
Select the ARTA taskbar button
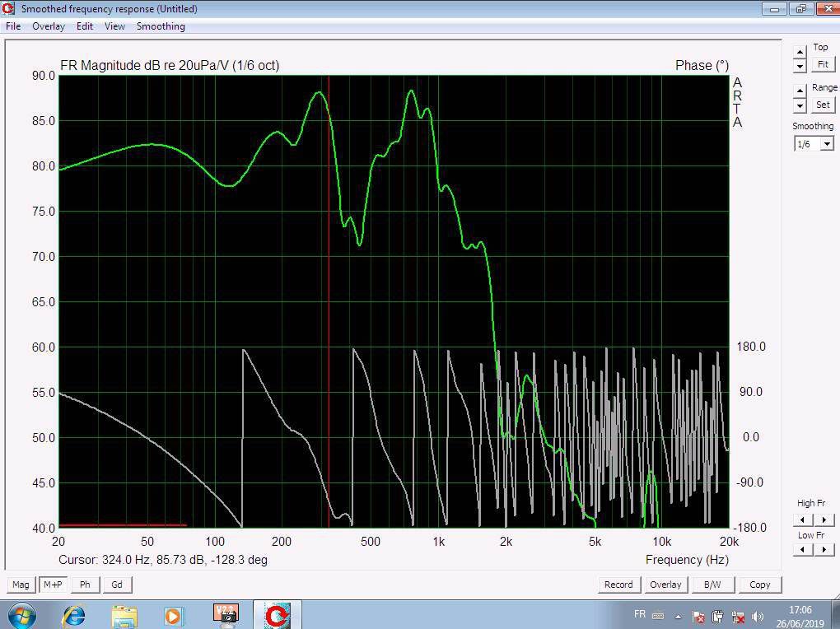click(x=277, y=615)
